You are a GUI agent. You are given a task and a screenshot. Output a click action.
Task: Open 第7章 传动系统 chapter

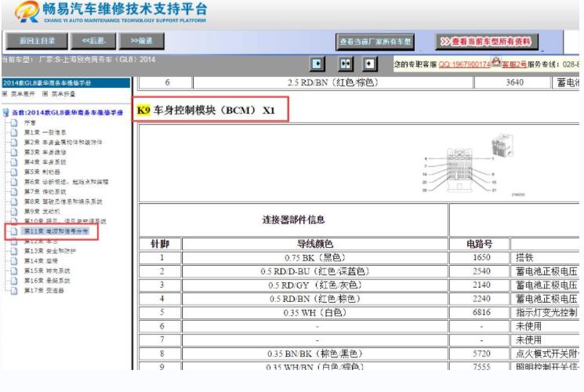[x=45, y=191]
